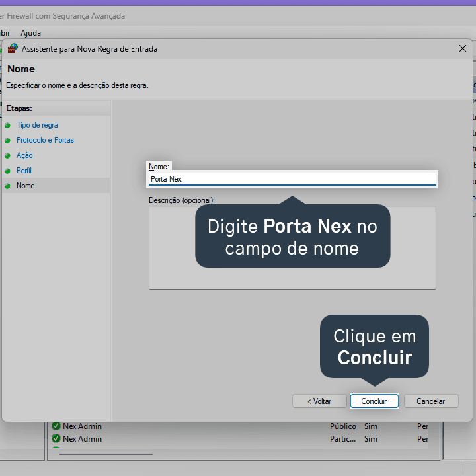Close the Nova Regra de Entrada wizard
The image size is (476, 476).
(462, 48)
